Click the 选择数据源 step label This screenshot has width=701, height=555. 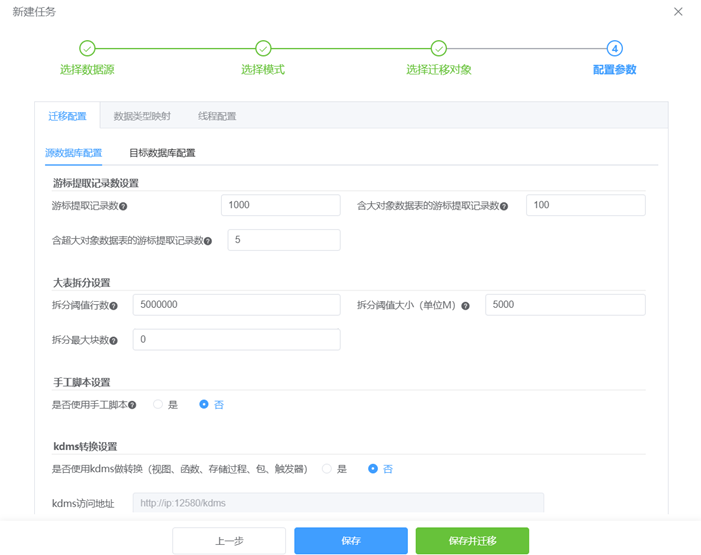pos(87,70)
